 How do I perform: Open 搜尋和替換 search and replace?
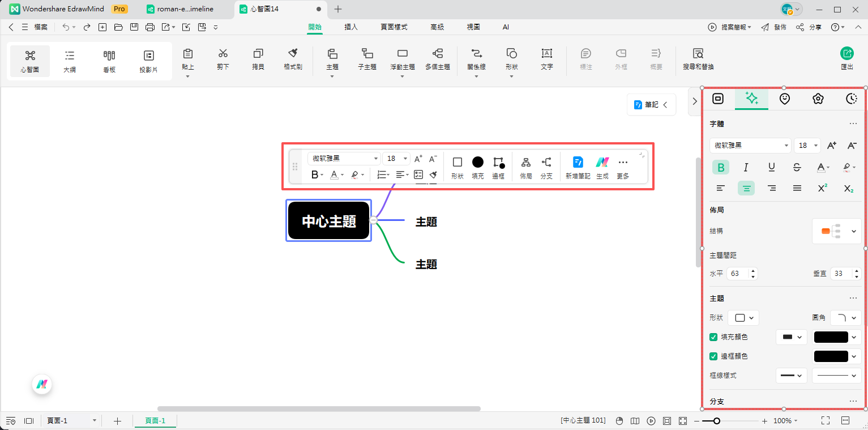tap(698, 61)
